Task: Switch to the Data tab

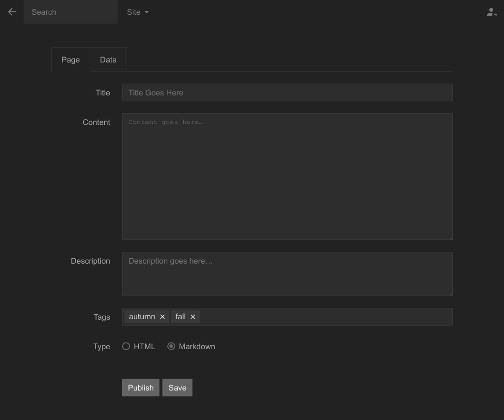Action: [x=108, y=60]
